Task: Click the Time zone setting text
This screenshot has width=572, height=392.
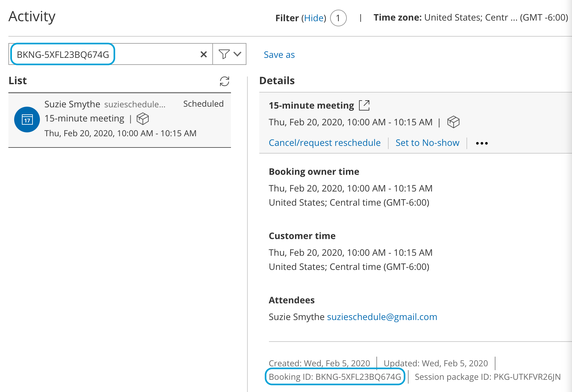Action: coord(470,17)
